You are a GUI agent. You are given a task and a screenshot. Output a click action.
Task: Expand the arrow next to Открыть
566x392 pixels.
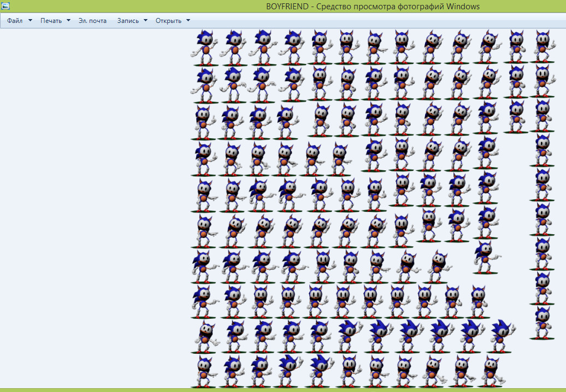click(x=188, y=21)
